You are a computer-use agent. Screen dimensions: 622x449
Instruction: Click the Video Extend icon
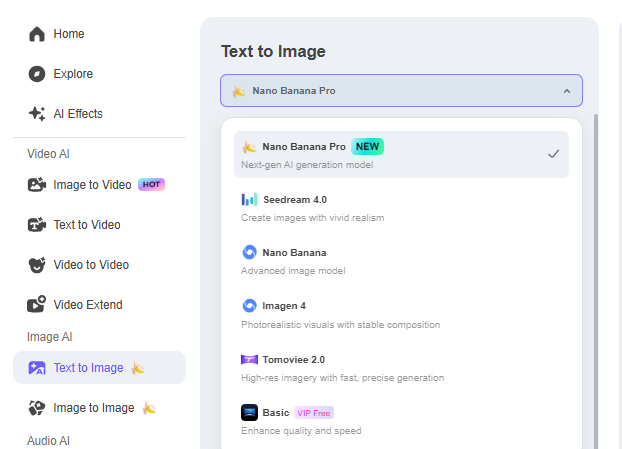click(x=37, y=305)
